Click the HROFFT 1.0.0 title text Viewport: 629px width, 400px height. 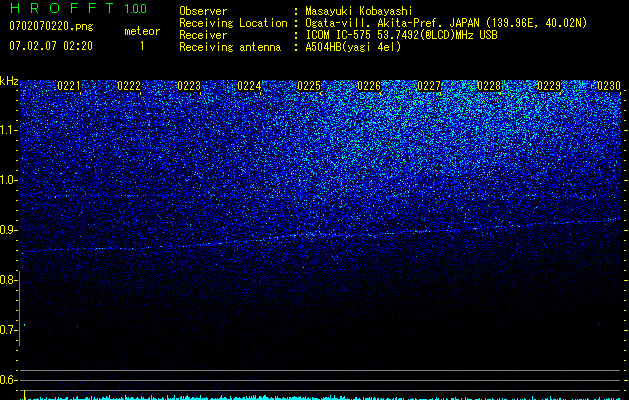pyautogui.click(x=78, y=8)
